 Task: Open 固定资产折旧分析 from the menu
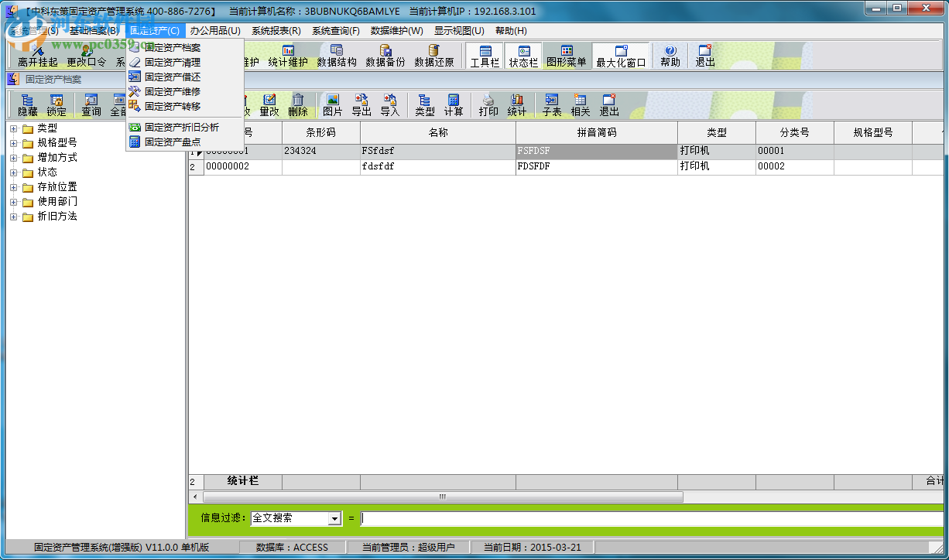[x=184, y=128]
